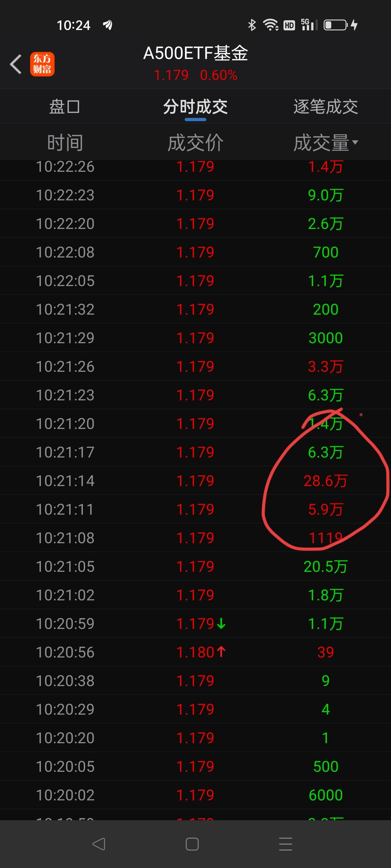This screenshot has width=391, height=868.
Task: Tap the 成交价 column header
Action: tap(195, 142)
